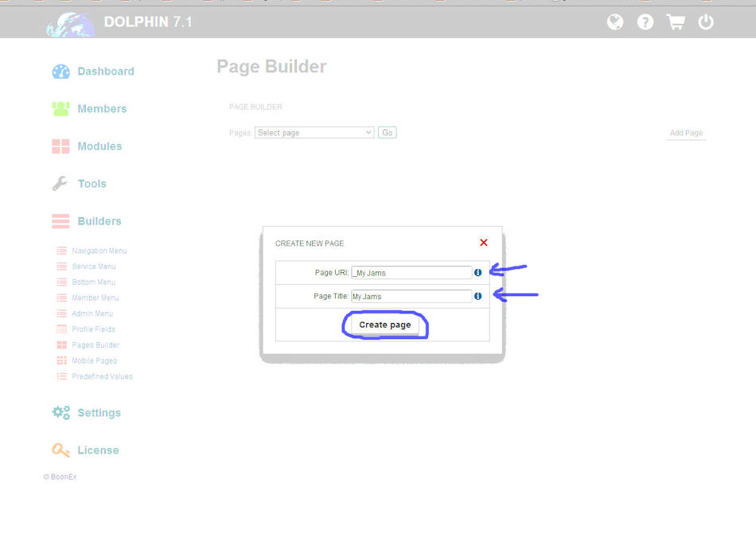
Task: Click the Pages Builder row icon
Action: point(62,345)
